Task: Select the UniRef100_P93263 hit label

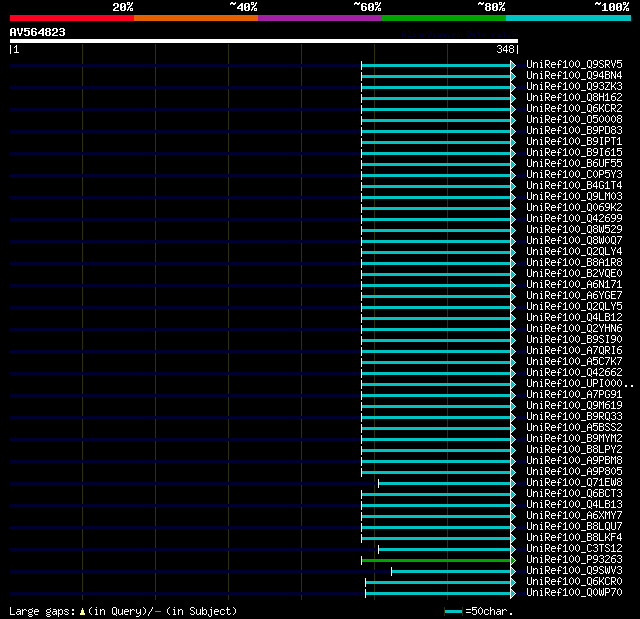Action: [574, 559]
